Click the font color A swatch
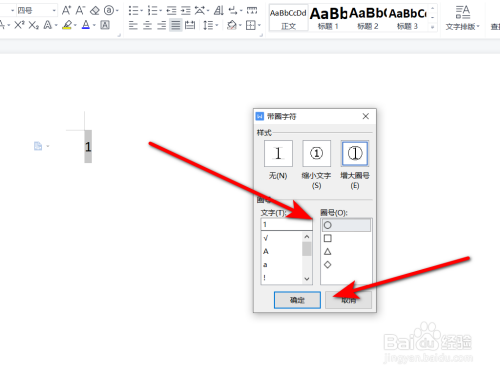This screenshot has width=500, height=375. [86, 25]
